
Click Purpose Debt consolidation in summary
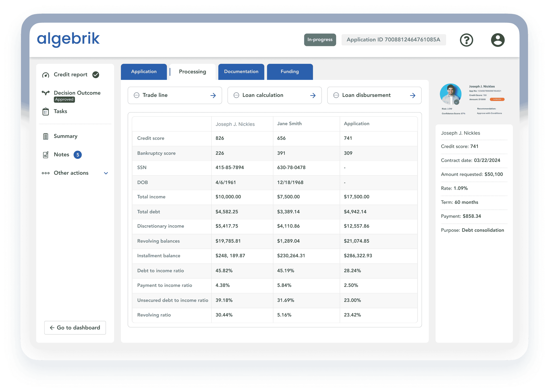[x=472, y=230]
